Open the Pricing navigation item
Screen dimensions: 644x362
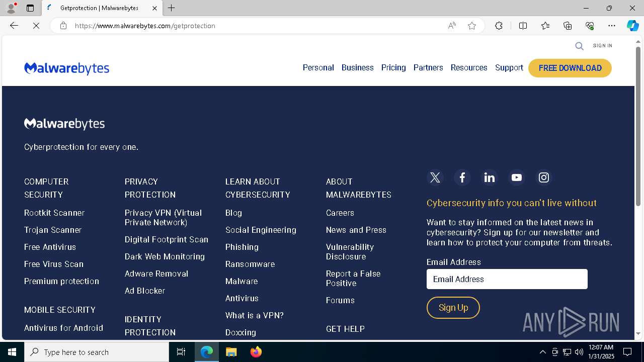pos(393,68)
